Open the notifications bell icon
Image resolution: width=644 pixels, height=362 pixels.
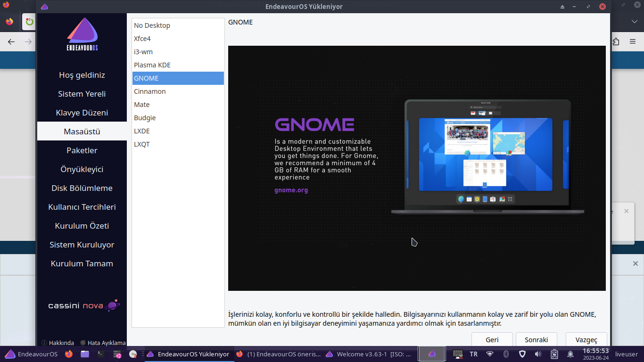click(570, 354)
